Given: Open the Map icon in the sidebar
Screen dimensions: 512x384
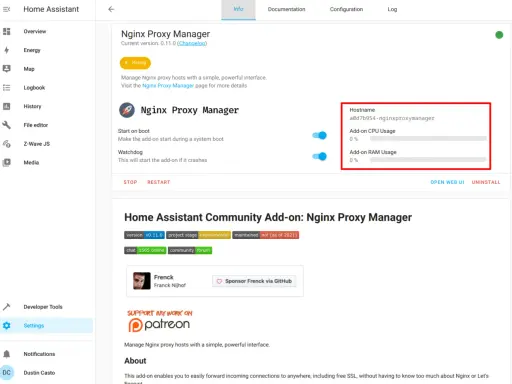Looking at the screenshot, I should 7,69.
